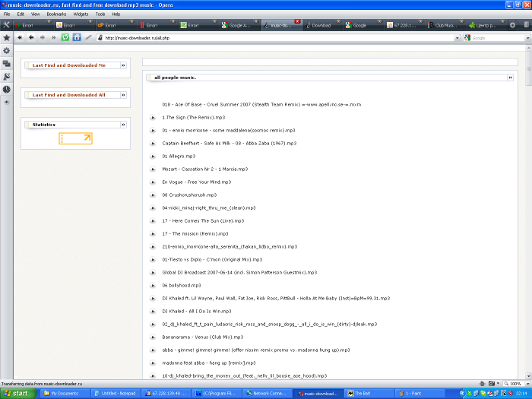The height and width of the screenshot is (399, 532).
Task: Open madonna feat abba hang up remix
Action: (x=209, y=363)
